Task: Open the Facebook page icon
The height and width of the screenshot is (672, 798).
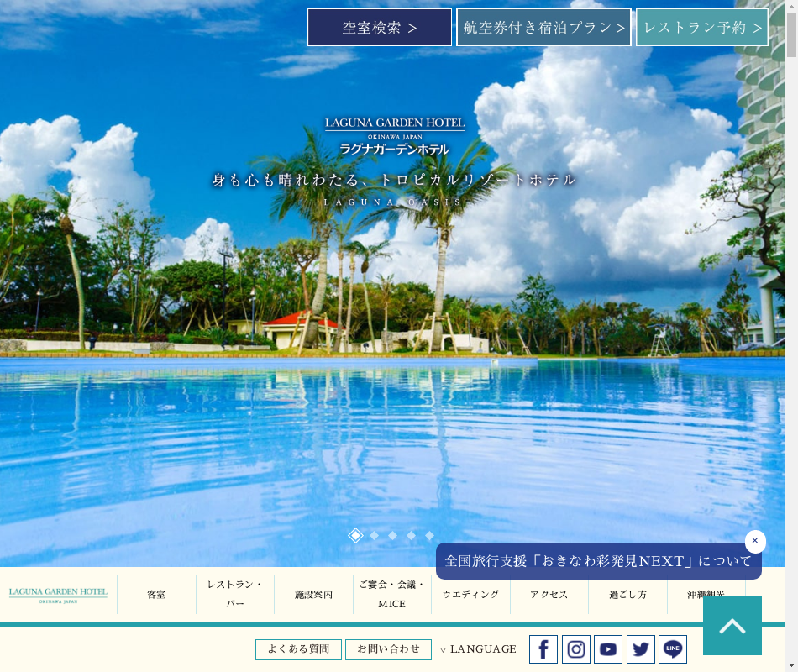Action: (543, 649)
